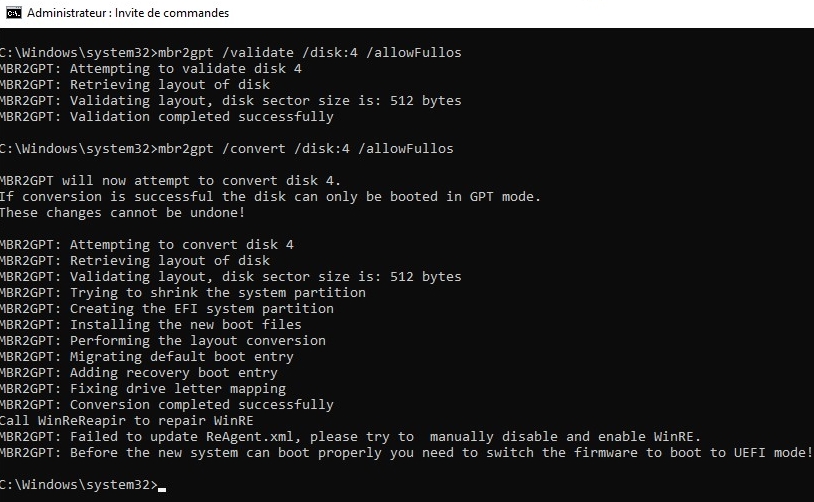Click the blinking cursor at the final prompt
Viewport: 814px width, 502px height.
(x=161, y=485)
